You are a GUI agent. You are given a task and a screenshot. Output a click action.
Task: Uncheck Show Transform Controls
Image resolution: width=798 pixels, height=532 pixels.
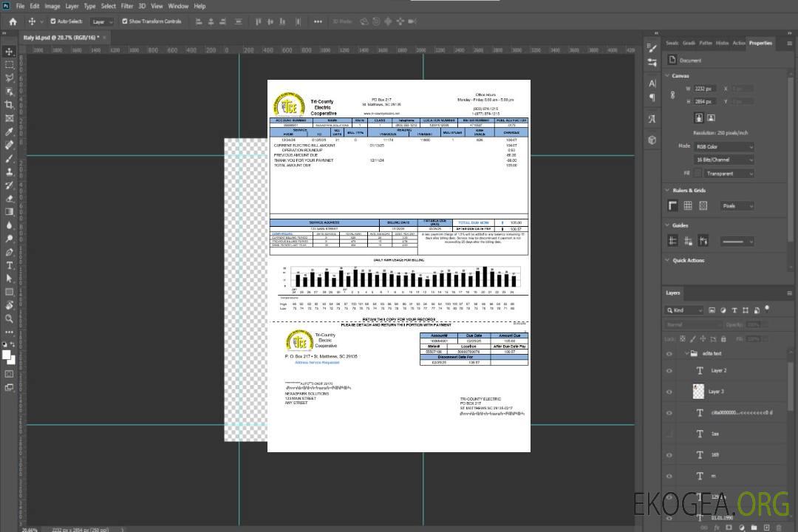(125, 21)
